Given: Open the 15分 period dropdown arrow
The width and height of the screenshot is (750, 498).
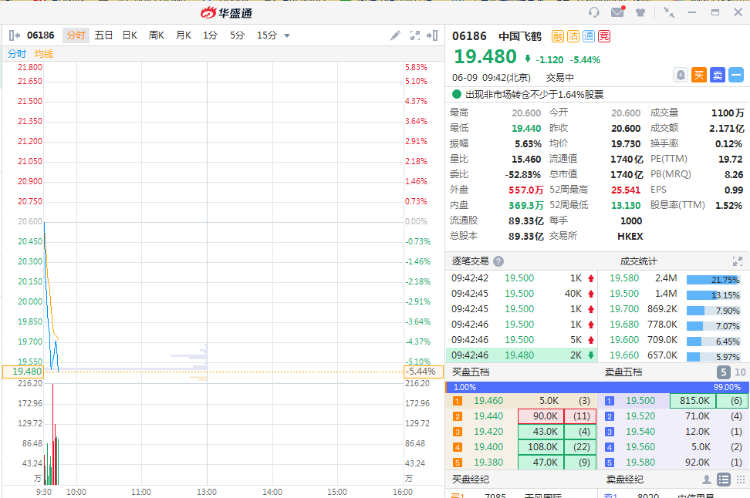Looking at the screenshot, I should point(287,36).
